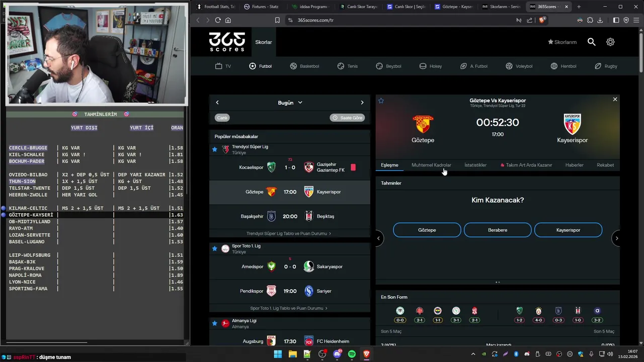Open the Pendikspor vs Sarıyer match row
Viewport: 644px width, 362px height.
coord(290,291)
